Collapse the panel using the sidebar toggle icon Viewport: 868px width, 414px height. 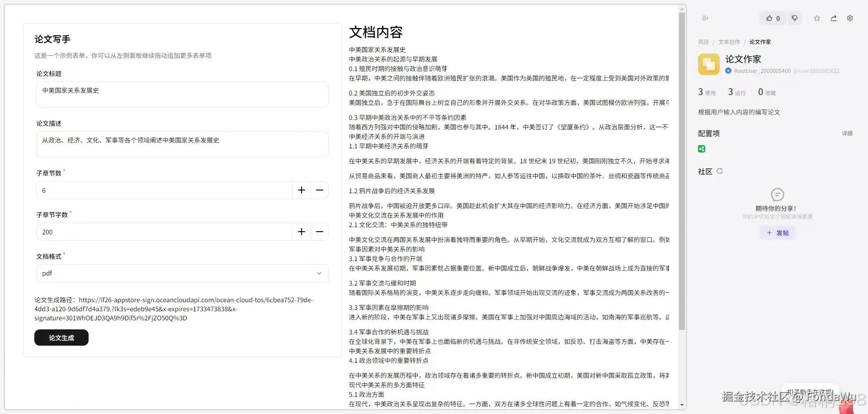705,18
